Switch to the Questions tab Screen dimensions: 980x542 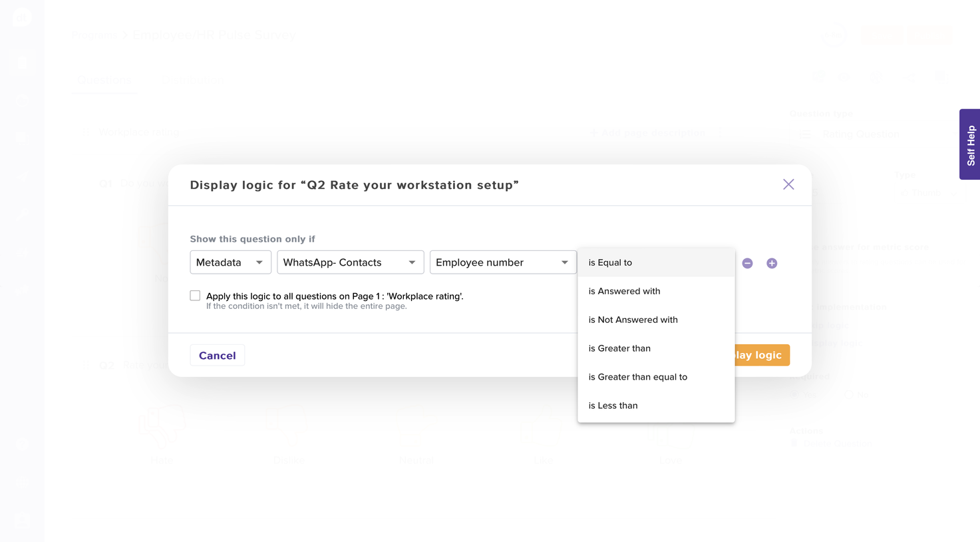pos(104,81)
